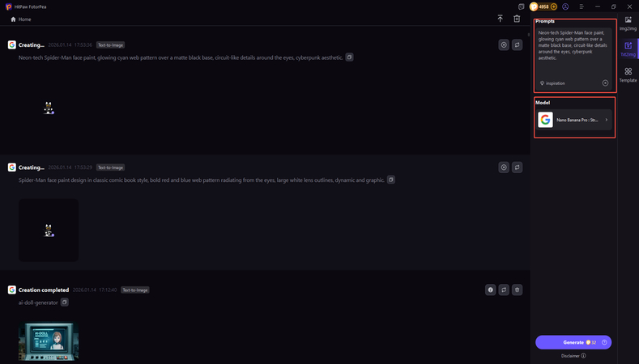Show info for the ai-doll-generator creation
This screenshot has height=364, width=639.
click(490, 290)
